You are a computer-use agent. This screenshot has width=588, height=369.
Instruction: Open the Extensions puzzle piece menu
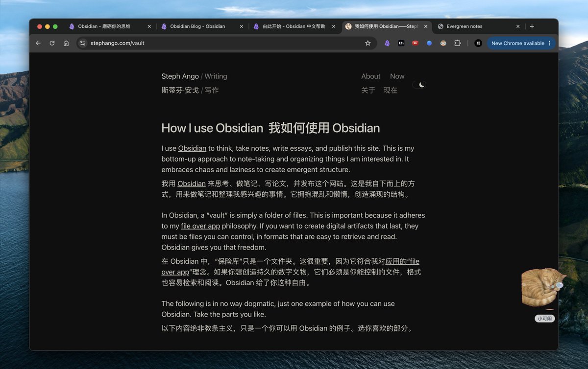(457, 43)
